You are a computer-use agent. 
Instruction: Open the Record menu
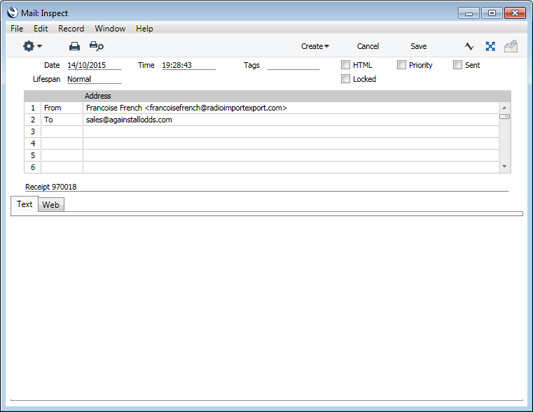click(71, 29)
